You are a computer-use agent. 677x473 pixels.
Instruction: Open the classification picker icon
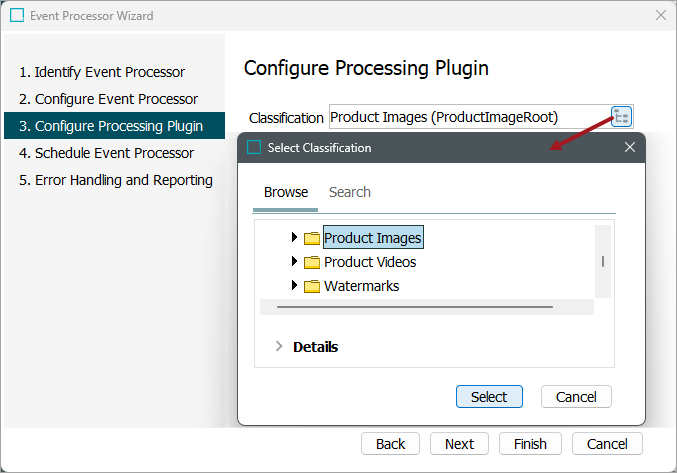(x=622, y=117)
